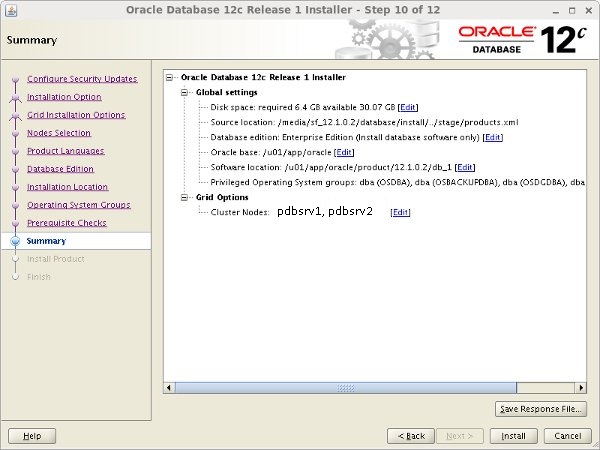Click the Java window icon in title bar
The width and height of the screenshot is (600, 450).
[11, 10]
